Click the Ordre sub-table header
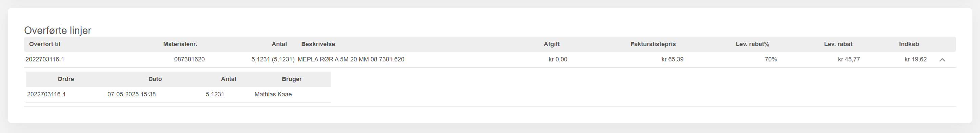 point(66,79)
